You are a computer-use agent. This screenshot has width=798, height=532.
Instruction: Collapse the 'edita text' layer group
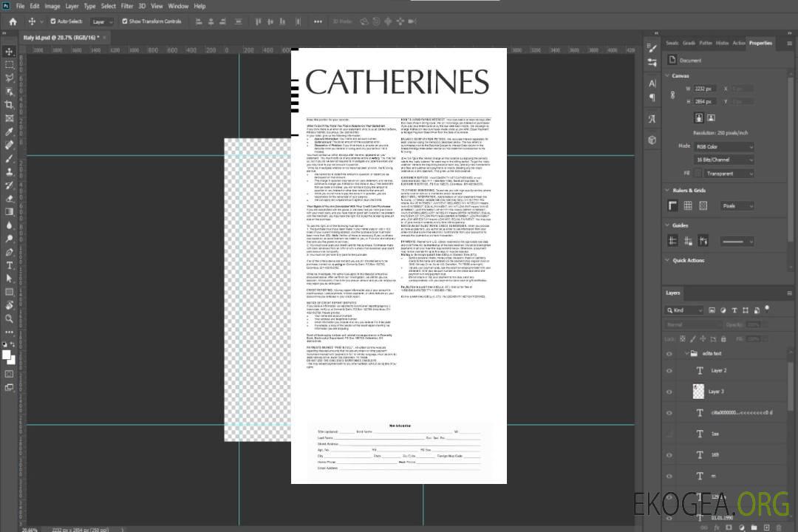(686, 354)
